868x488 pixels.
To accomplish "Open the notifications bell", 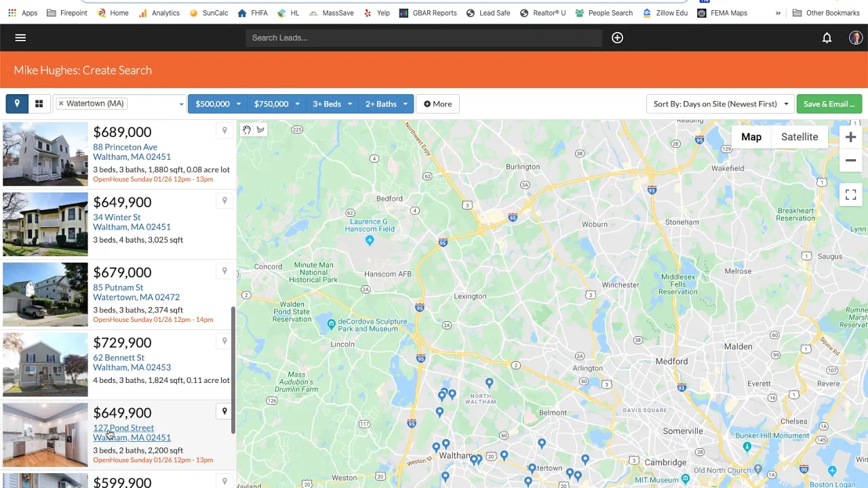I will [827, 38].
